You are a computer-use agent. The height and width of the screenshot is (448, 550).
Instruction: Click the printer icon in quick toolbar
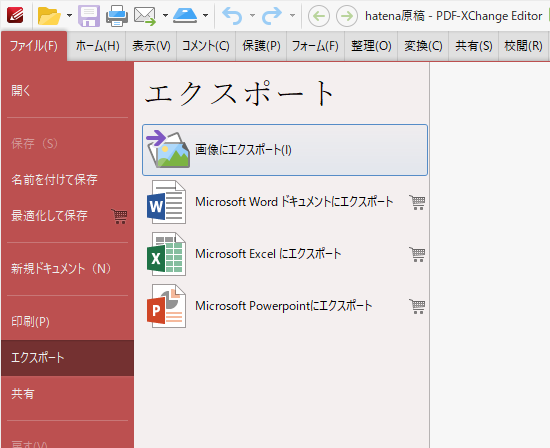tap(117, 16)
